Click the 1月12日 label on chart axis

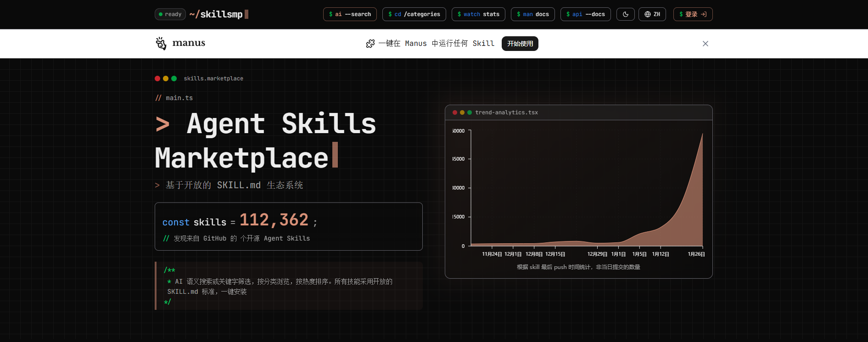661,254
